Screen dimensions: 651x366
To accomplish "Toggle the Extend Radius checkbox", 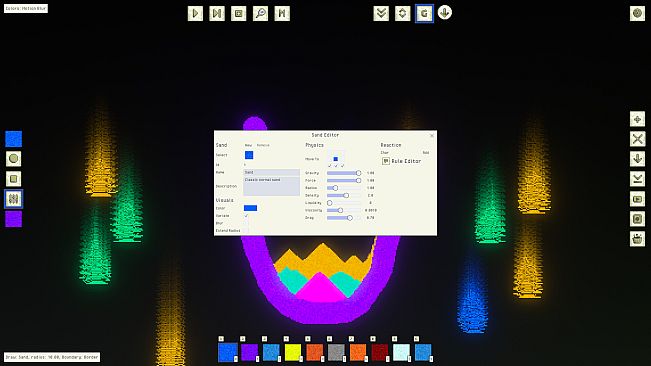I will (x=246, y=231).
